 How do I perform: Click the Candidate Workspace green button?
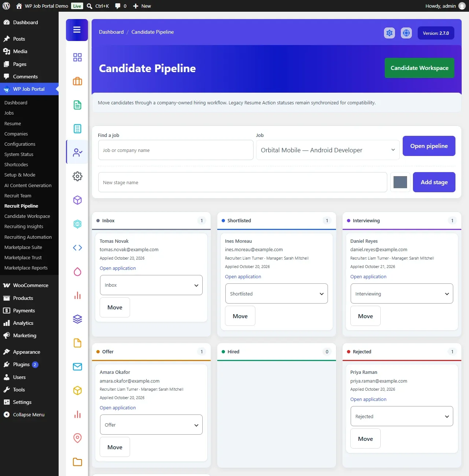[x=420, y=68]
